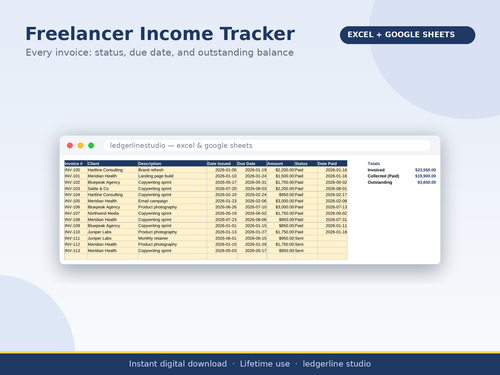This screenshot has width=500, height=375.
Task: Select the 'Description' column header
Action: coord(172,163)
